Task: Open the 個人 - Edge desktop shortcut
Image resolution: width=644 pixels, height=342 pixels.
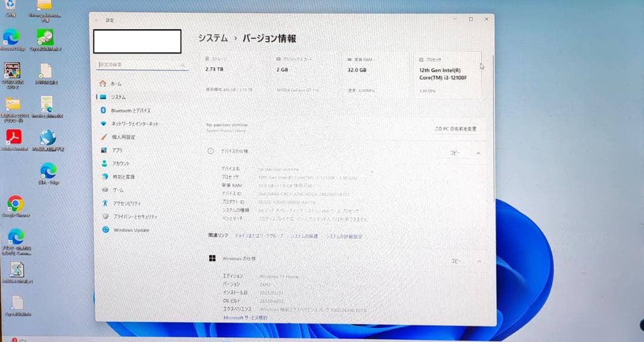Action: 48,170
